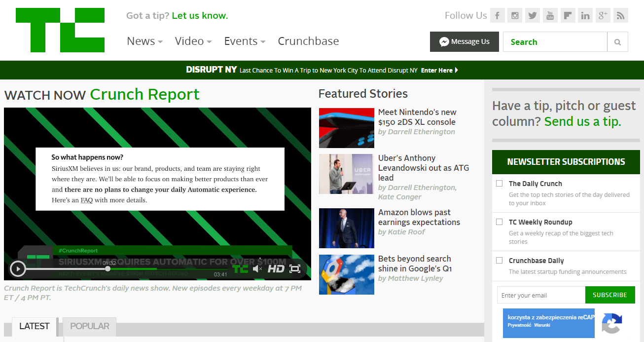Open TechCrunch Twitter icon
The image size is (644, 342).
533,15
